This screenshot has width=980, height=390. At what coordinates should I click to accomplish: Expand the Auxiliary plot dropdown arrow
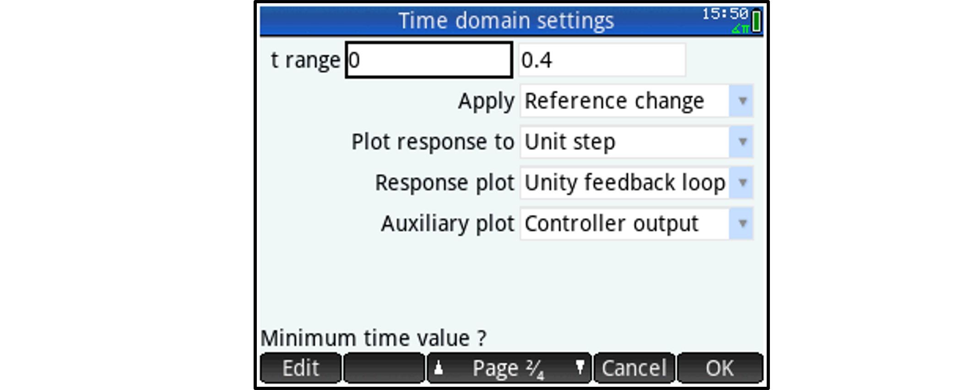tap(742, 224)
